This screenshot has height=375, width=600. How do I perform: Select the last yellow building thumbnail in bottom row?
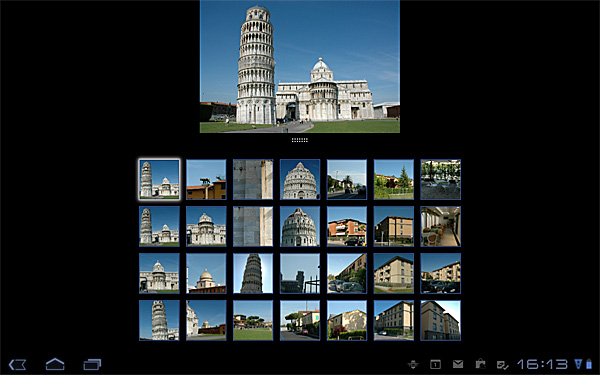(440, 320)
